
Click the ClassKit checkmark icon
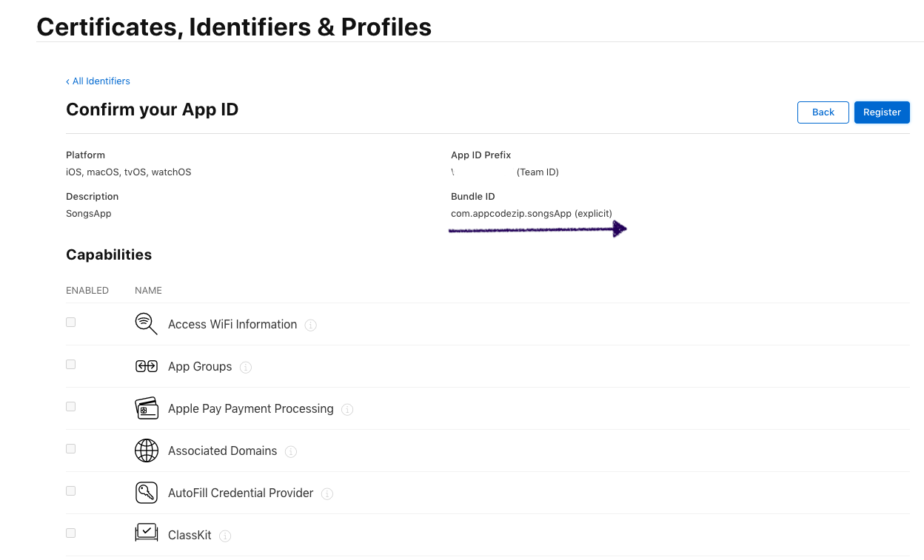[146, 531]
